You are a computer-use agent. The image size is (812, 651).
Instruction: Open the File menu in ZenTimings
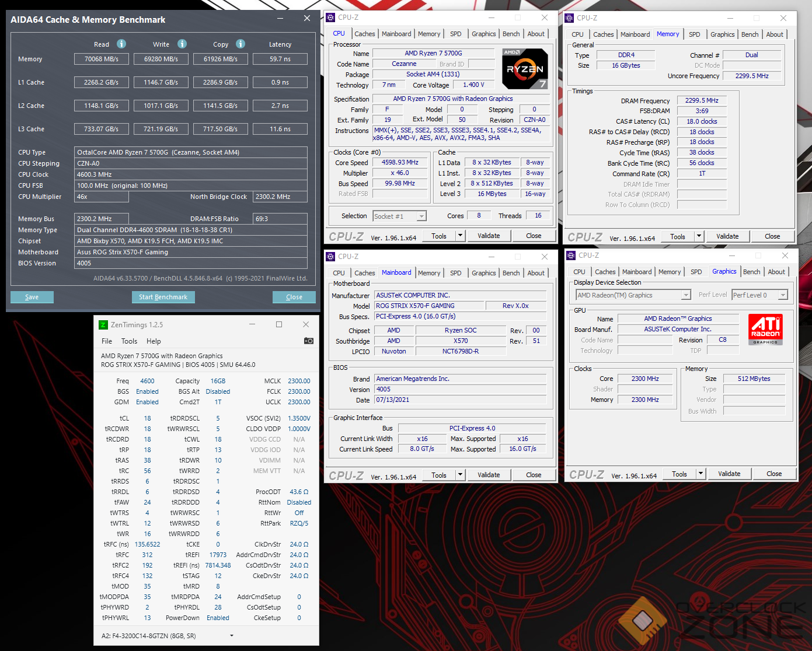107,341
